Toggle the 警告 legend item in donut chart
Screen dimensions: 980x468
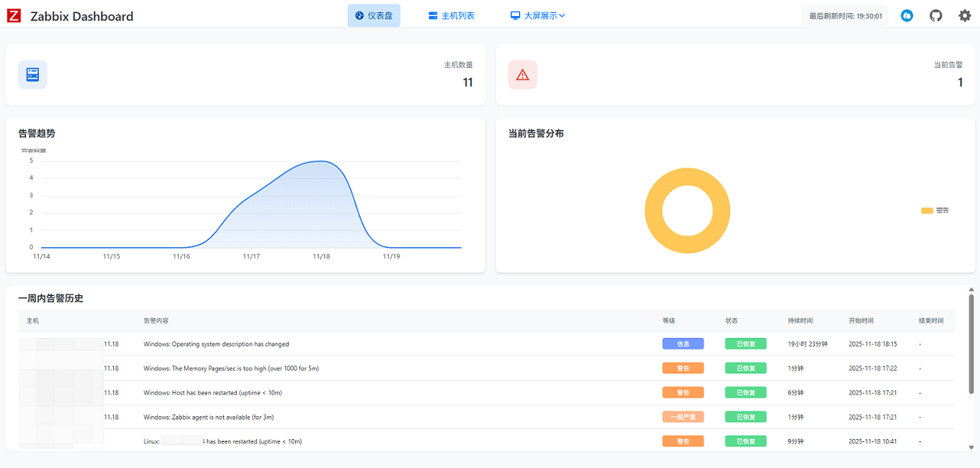click(x=935, y=210)
